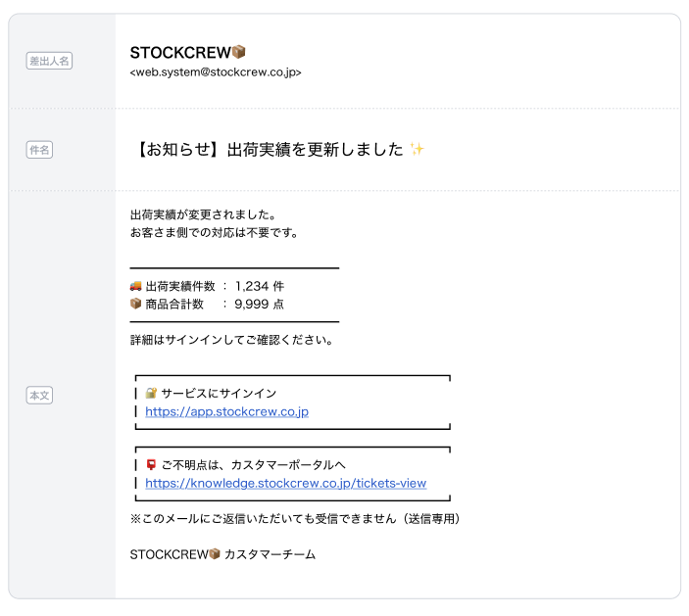Click the lock emoji next to サービスにサインイン

pos(152,394)
